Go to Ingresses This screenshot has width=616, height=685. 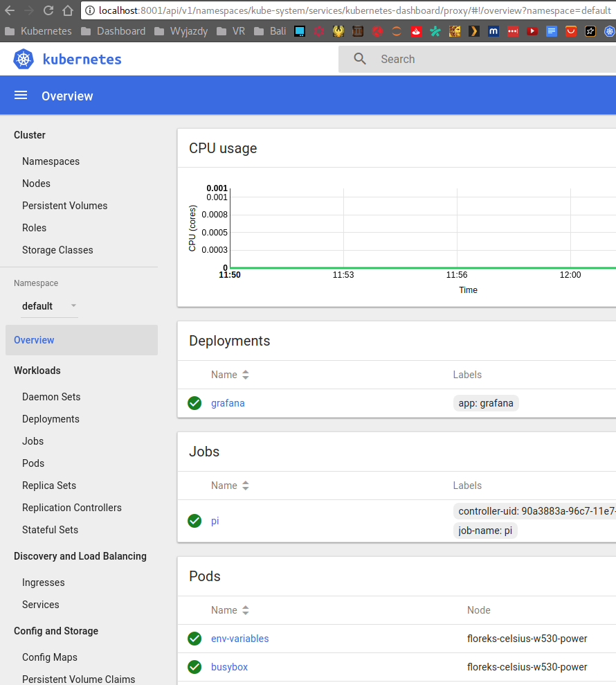click(43, 582)
